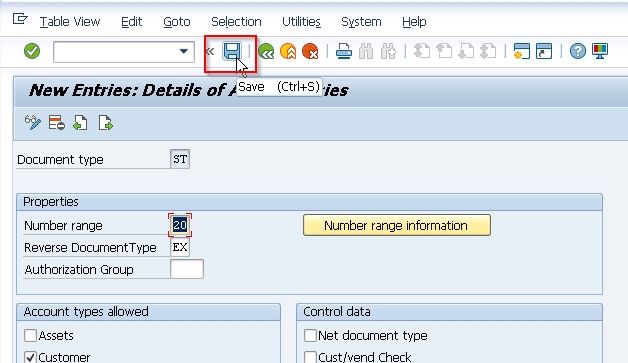Viewport: 628px width, 363px height.
Task: Click the Control data header
Action: pos(449,312)
